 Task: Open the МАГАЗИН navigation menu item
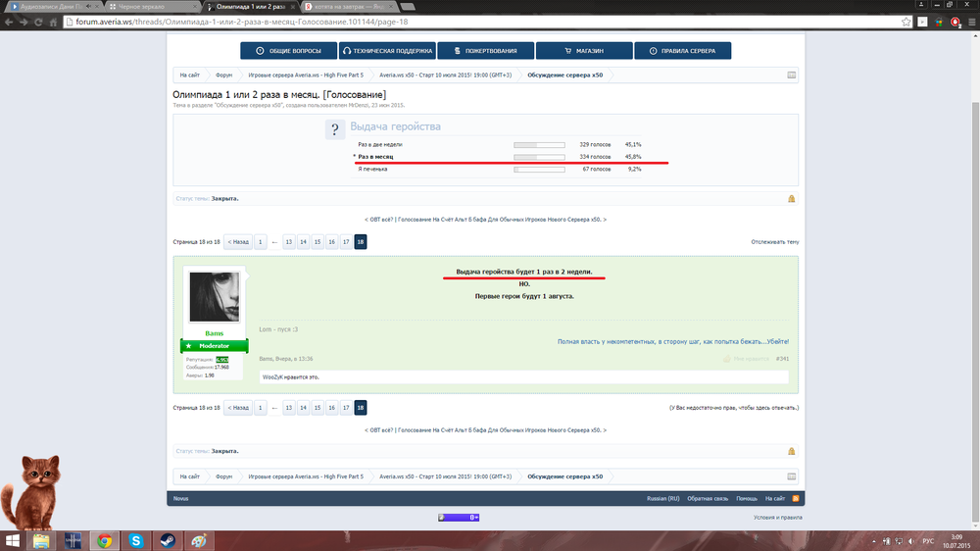coord(583,51)
